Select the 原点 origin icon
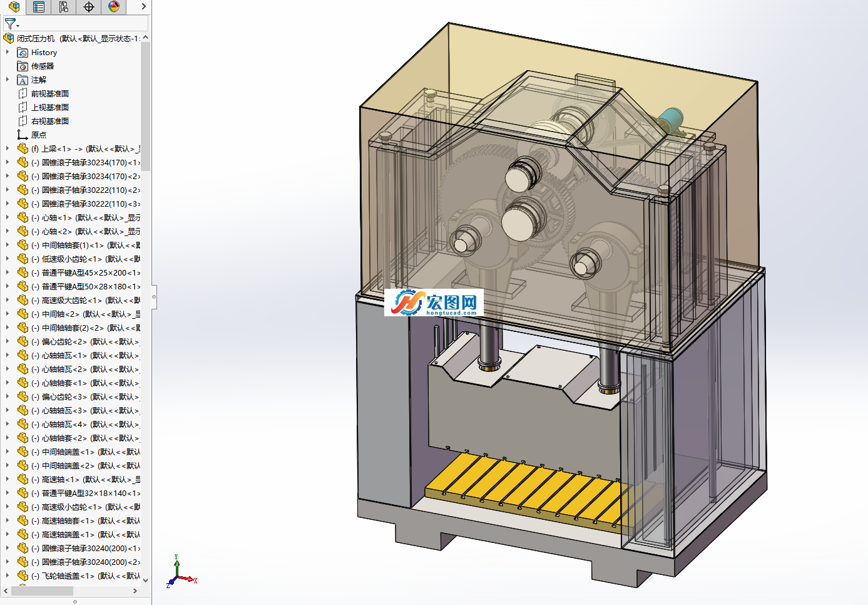Viewport: 868px width, 605px height. click(23, 135)
